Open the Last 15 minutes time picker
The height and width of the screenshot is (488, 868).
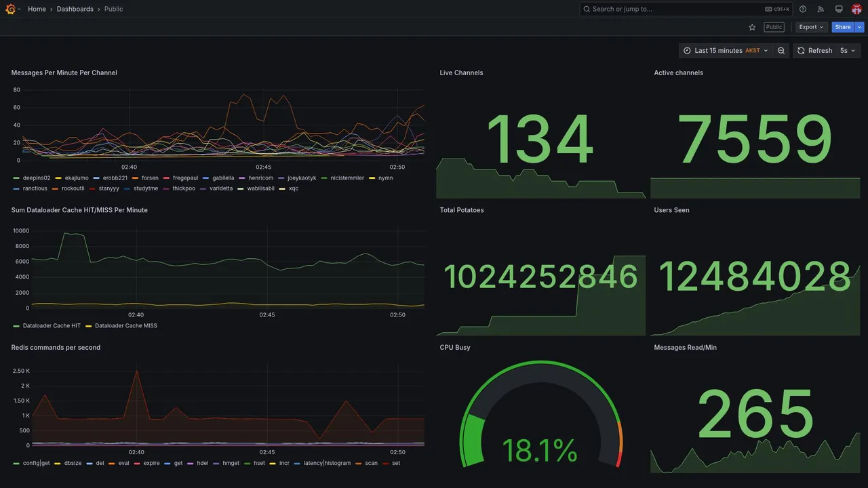(726, 51)
